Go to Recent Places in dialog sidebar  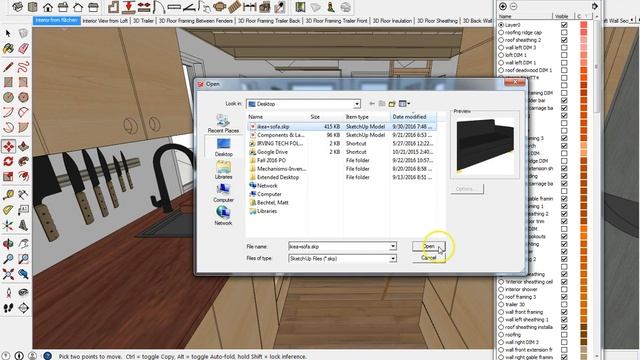click(x=223, y=124)
